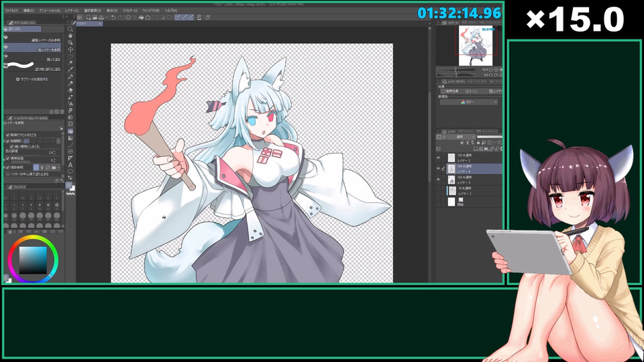This screenshot has height=362, width=644.
Task: Toggle visibility of レイヤー 3
Action: (x=438, y=180)
